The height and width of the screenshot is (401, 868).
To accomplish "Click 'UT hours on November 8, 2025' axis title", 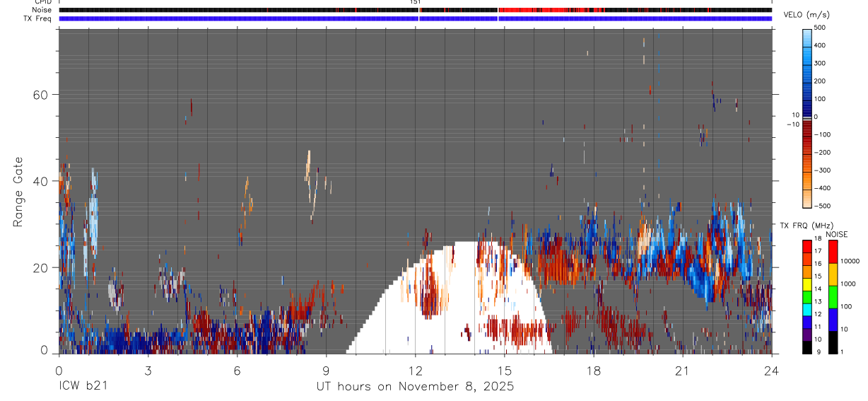I will point(415,387).
